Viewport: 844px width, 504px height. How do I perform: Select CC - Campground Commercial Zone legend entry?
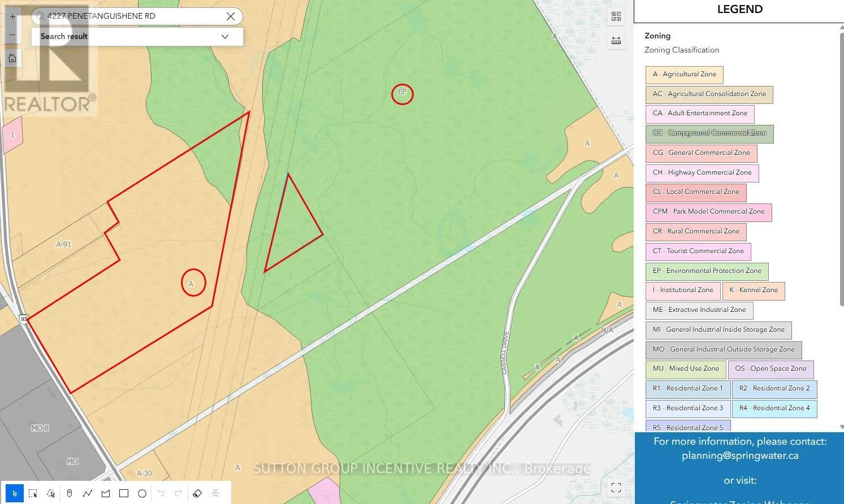pyautogui.click(x=709, y=133)
